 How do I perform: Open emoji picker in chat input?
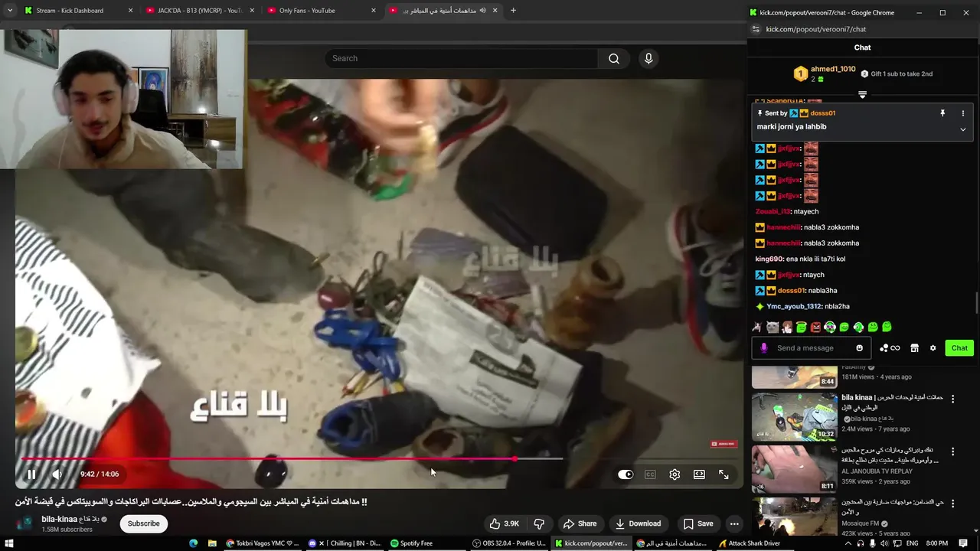coord(859,348)
